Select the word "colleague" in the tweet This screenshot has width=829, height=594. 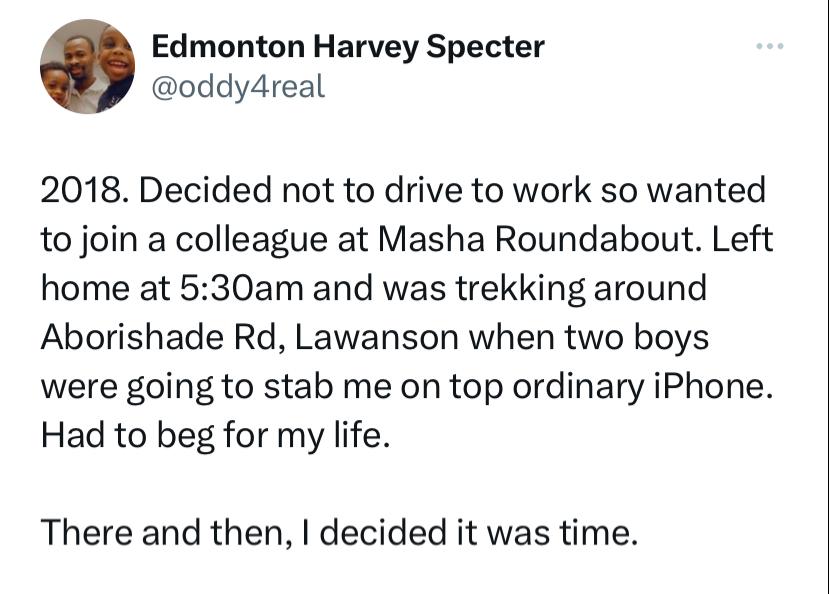(x=252, y=240)
